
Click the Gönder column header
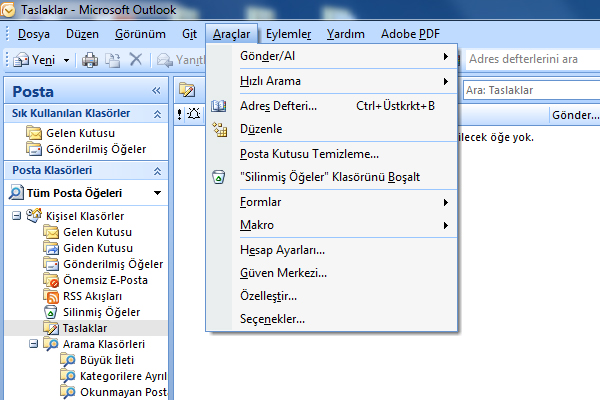point(575,115)
